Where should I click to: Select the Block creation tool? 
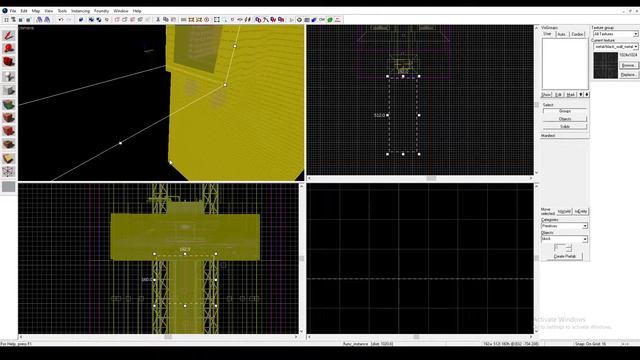tap(8, 90)
